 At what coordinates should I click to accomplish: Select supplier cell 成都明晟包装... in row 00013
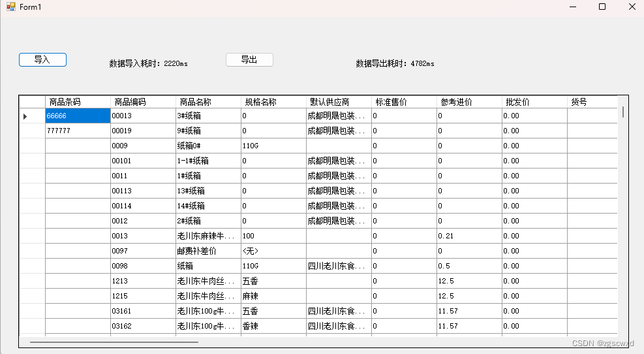tap(339, 116)
